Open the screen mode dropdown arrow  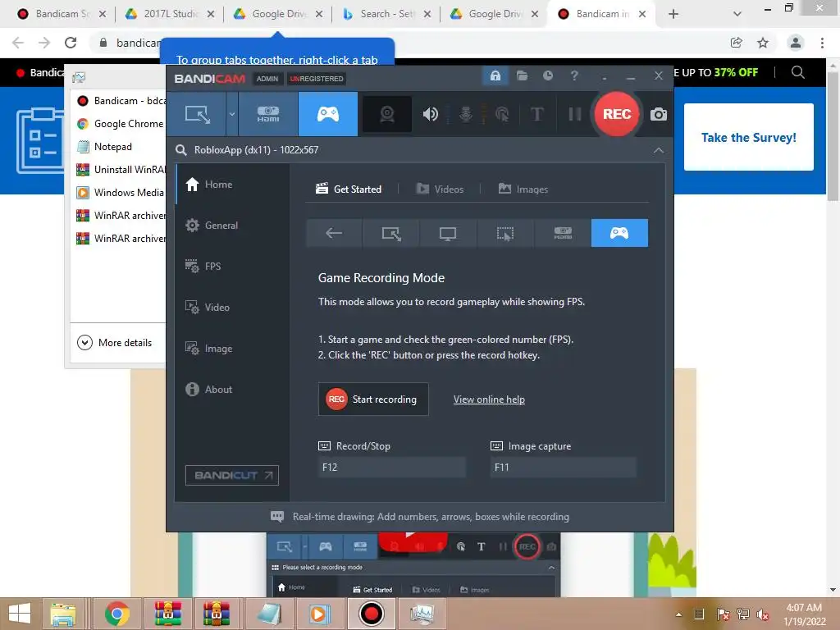pyautogui.click(x=232, y=114)
